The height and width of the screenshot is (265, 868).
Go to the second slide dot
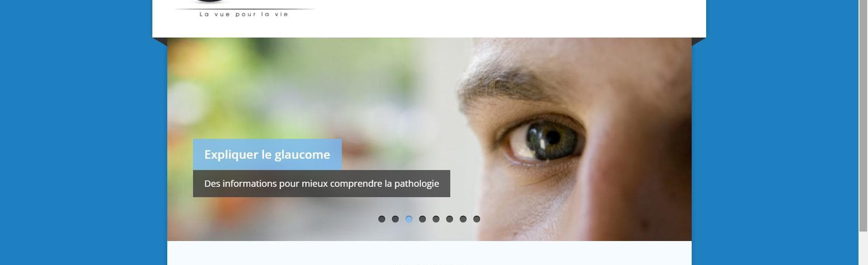click(395, 219)
